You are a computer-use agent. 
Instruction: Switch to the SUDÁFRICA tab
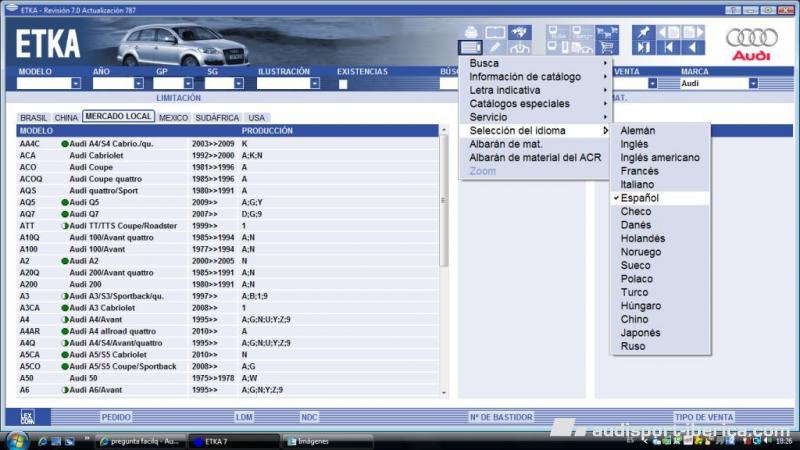(217, 117)
